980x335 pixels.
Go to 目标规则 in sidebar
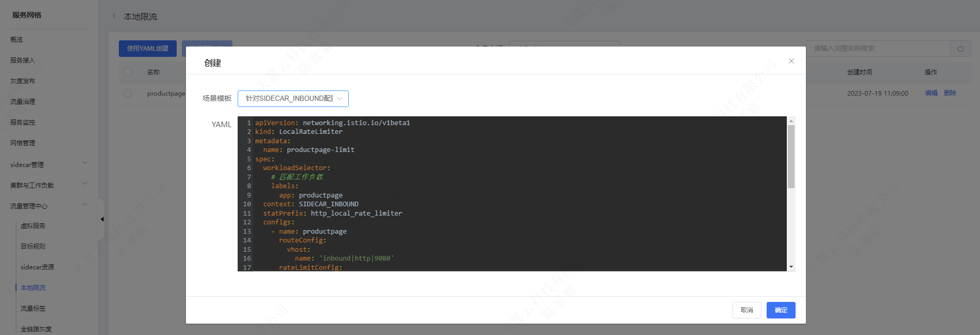pyautogui.click(x=33, y=247)
